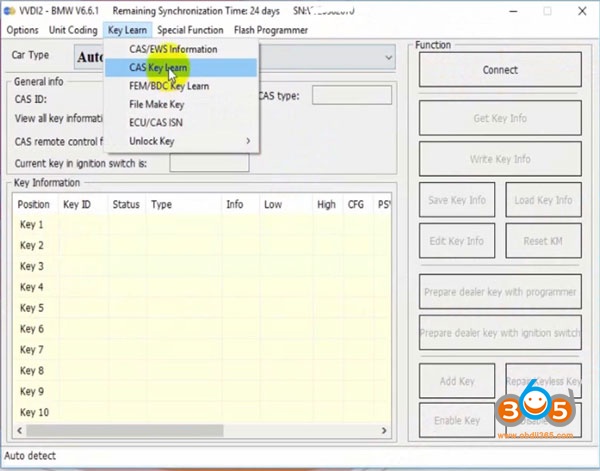Viewport: 600px width, 471px height.
Task: Click the key table scroll-left arrow
Action: coord(20,430)
